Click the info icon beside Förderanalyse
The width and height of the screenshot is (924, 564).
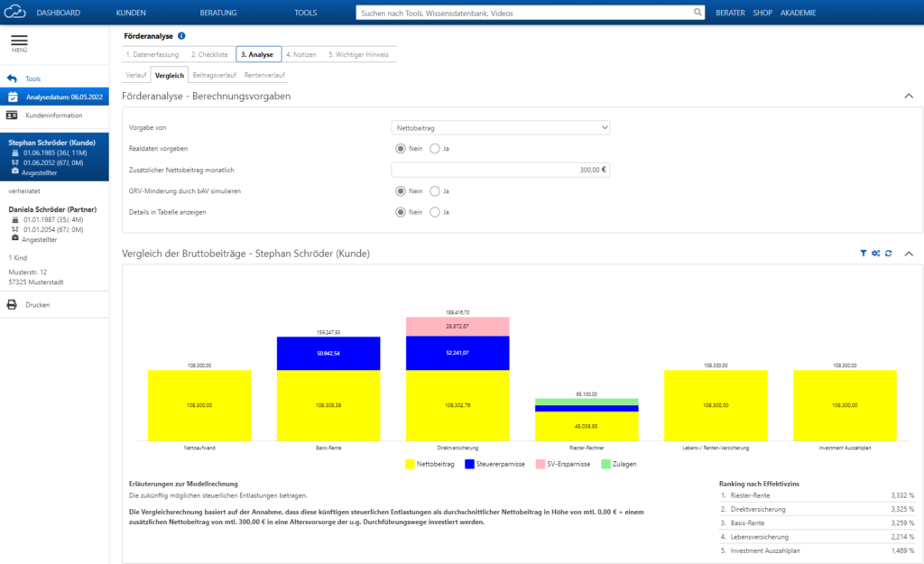(x=181, y=36)
